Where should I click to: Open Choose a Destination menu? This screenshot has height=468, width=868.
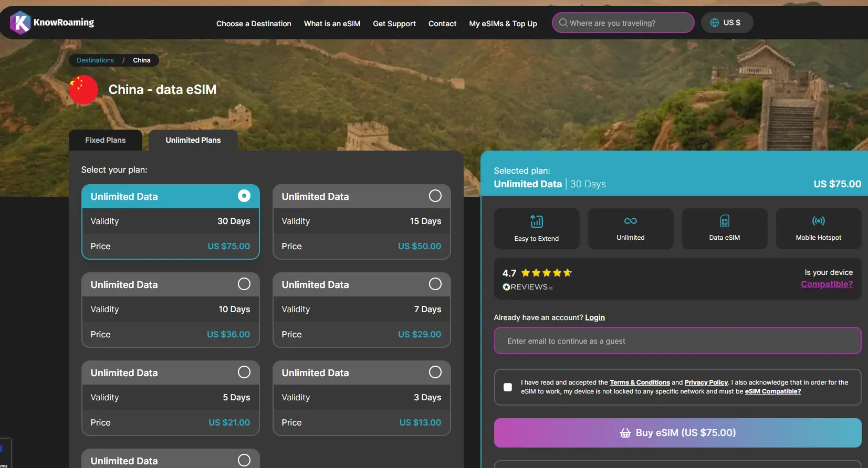coord(254,24)
